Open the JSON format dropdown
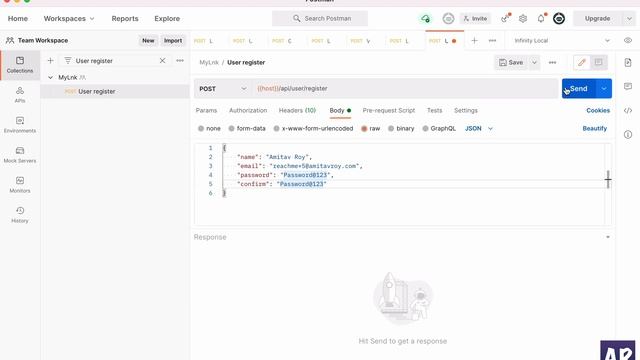The height and width of the screenshot is (360, 640). click(479, 128)
